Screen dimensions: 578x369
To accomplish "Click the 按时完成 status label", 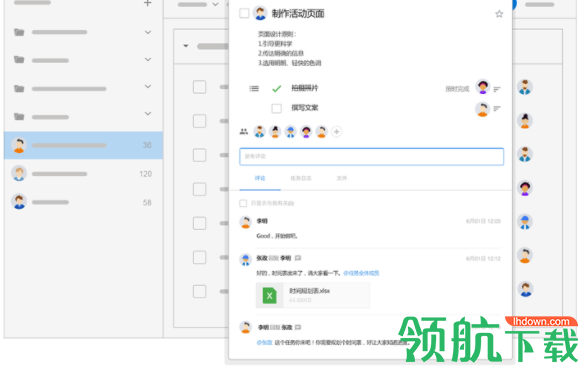I will point(457,89).
